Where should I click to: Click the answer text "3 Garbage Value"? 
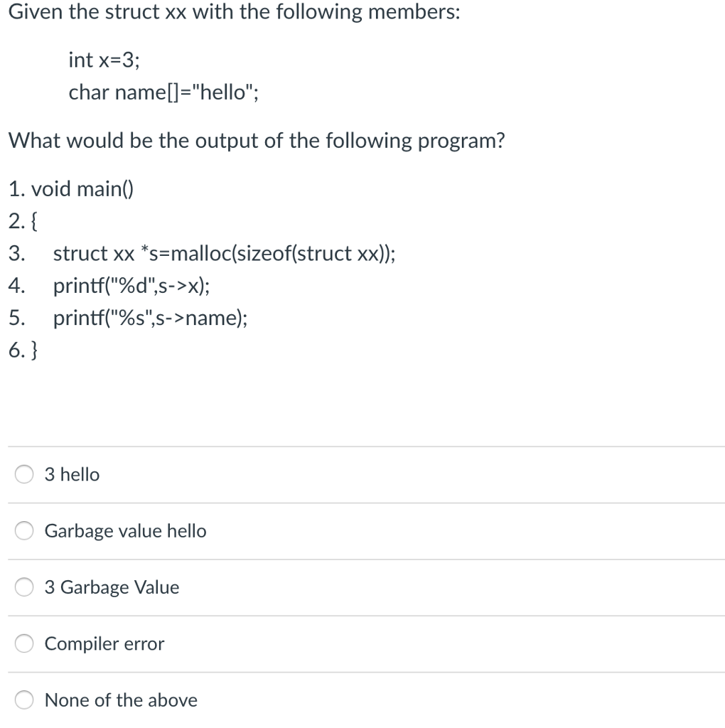coord(112,587)
